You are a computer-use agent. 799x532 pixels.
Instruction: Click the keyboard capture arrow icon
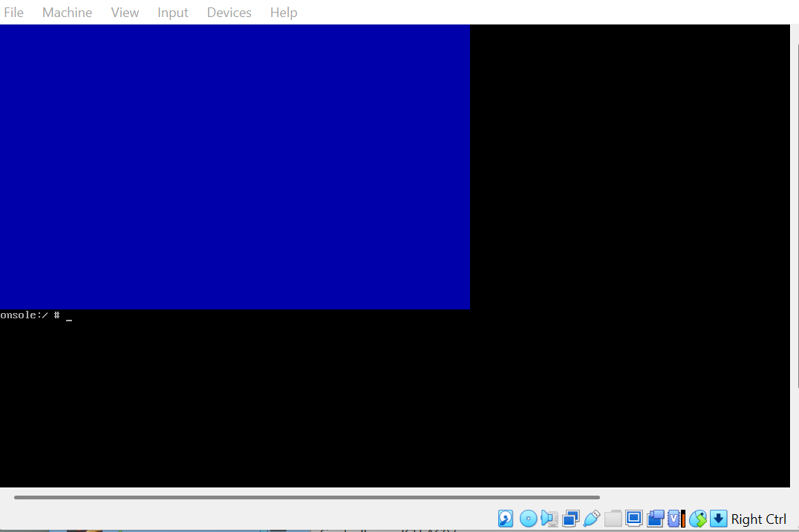point(718,519)
